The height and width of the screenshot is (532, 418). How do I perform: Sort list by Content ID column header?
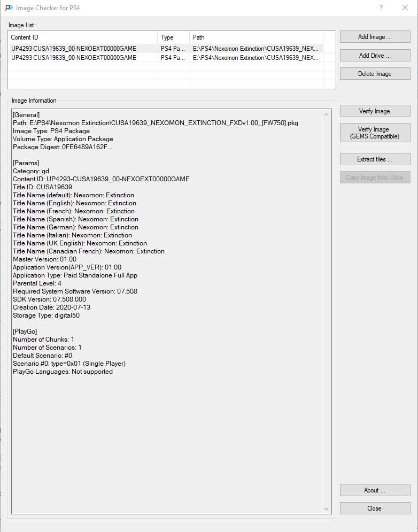coord(82,37)
